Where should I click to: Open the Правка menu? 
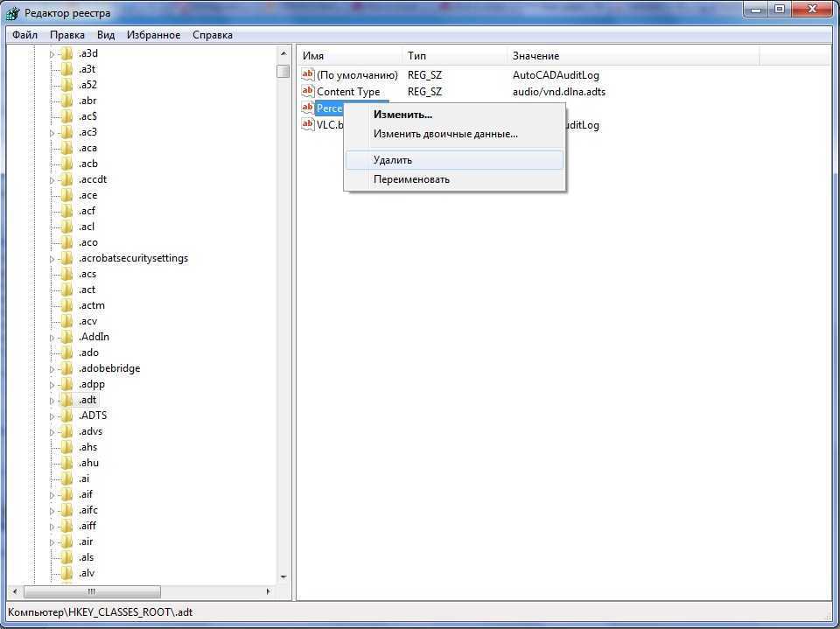tap(67, 35)
